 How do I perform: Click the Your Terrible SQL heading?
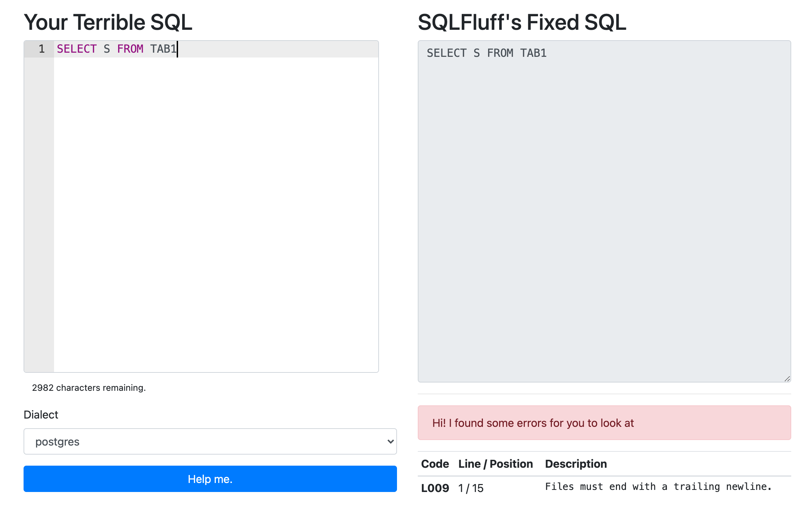click(x=108, y=22)
